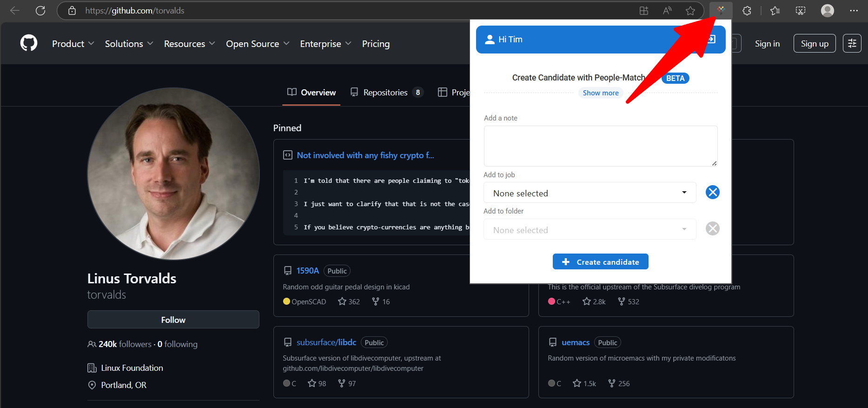Screen dimensions: 868x408
Task: Click the 2.8k stars count on Subsurface
Action: coord(594,301)
